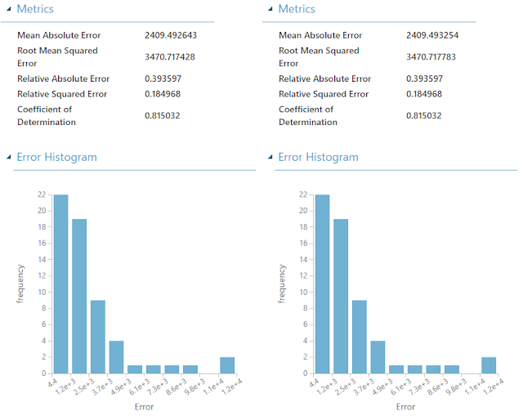Screen dimensions: 523x420
Task: Select the frequency 9 bar in right histogram
Action: tap(360, 337)
